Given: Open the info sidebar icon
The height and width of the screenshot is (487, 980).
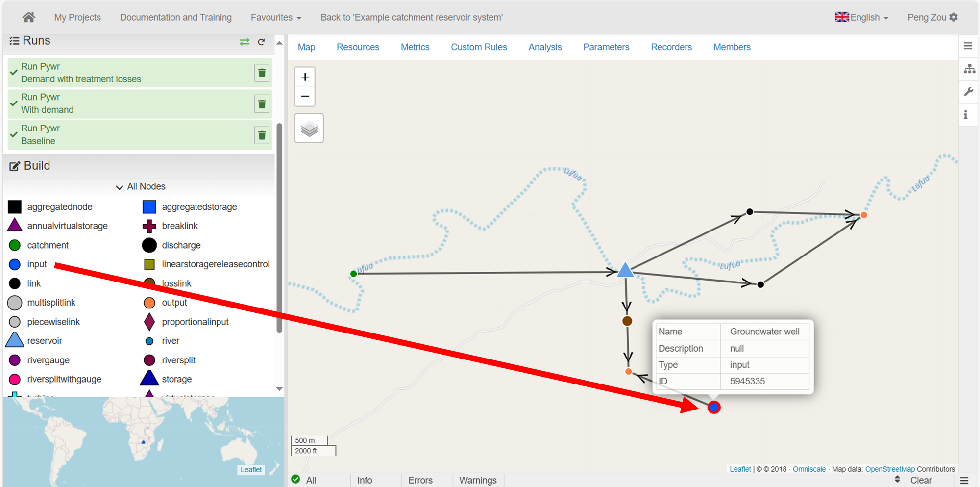Looking at the screenshot, I should coord(966,115).
